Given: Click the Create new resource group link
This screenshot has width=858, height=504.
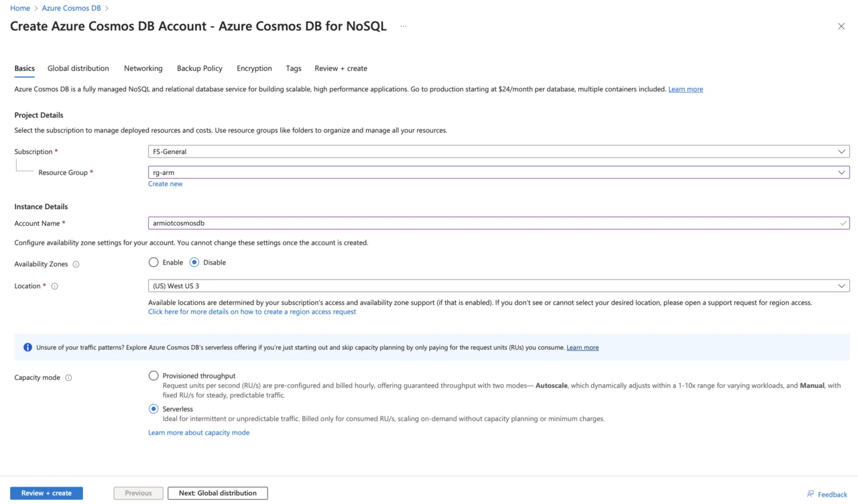Looking at the screenshot, I should 165,184.
